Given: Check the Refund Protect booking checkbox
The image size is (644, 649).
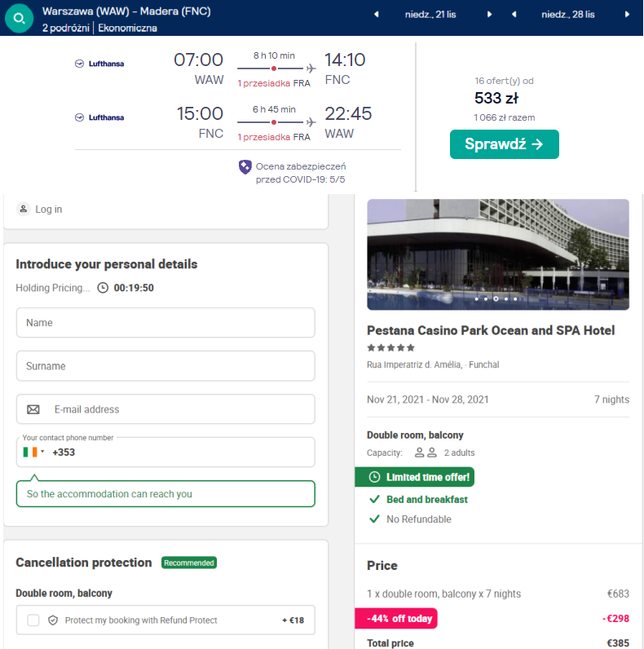Looking at the screenshot, I should (33, 620).
